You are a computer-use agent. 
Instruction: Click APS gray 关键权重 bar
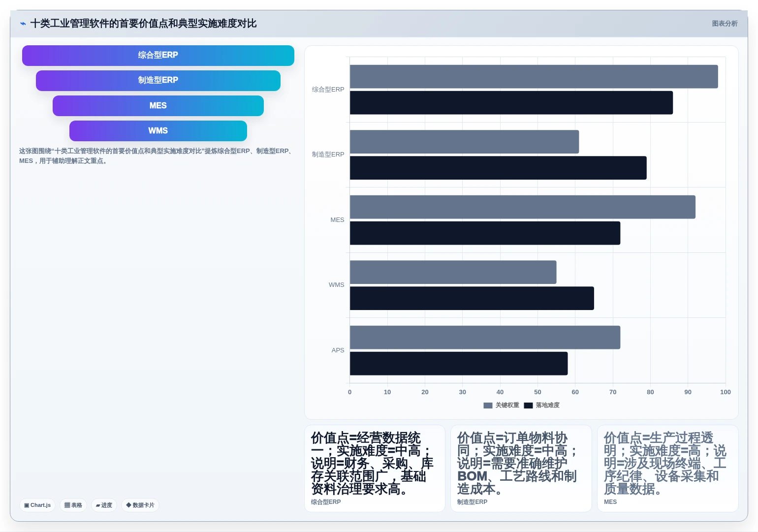(x=485, y=338)
